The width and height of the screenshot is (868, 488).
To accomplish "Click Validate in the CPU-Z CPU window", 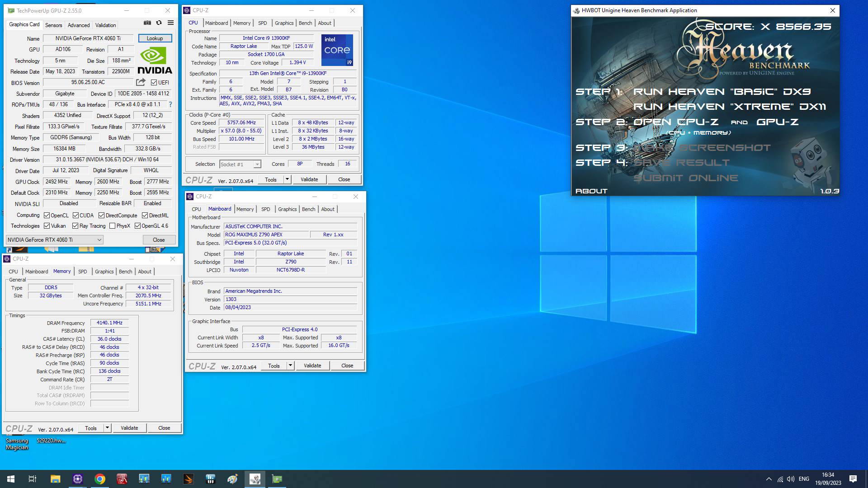I will [x=309, y=179].
